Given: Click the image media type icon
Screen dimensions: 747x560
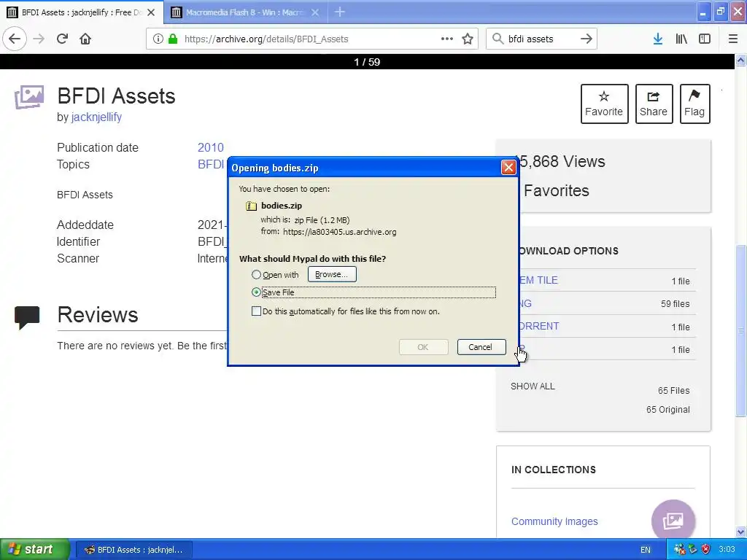Looking at the screenshot, I should (x=29, y=97).
